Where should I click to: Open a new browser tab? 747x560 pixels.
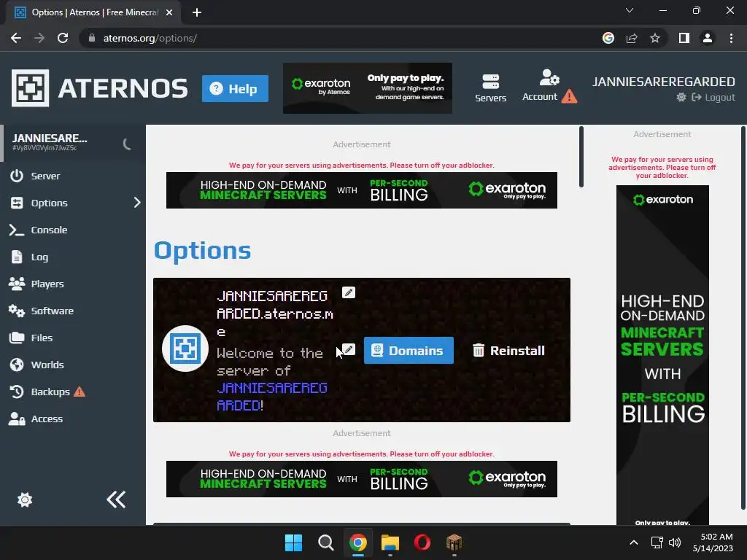tap(197, 12)
